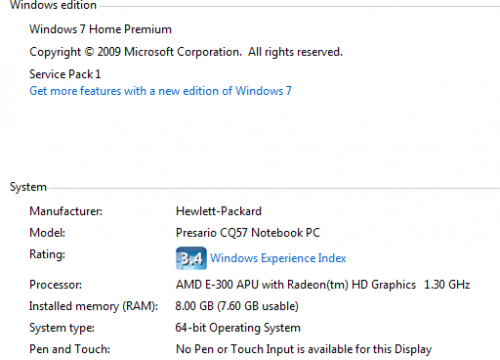
Task: Click the 64-bit Operating System value
Action: 238,328
